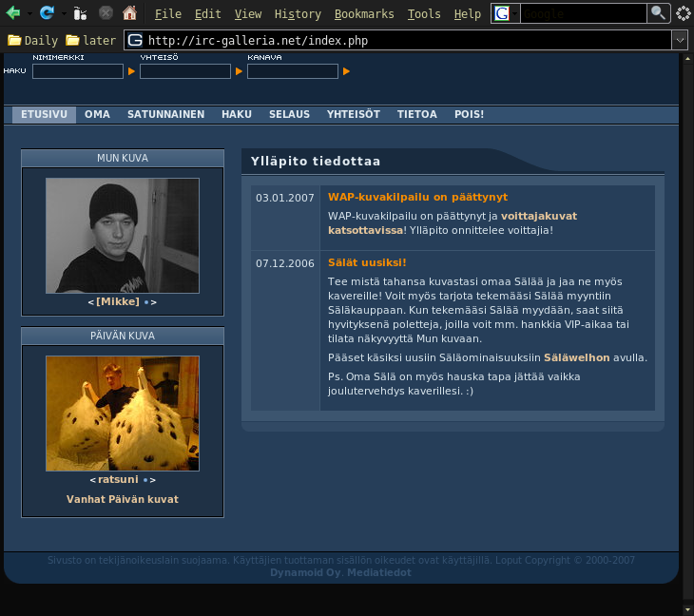Screen dimensions: 694x616
Task: Log out with the POIS! tab
Action: (x=469, y=115)
